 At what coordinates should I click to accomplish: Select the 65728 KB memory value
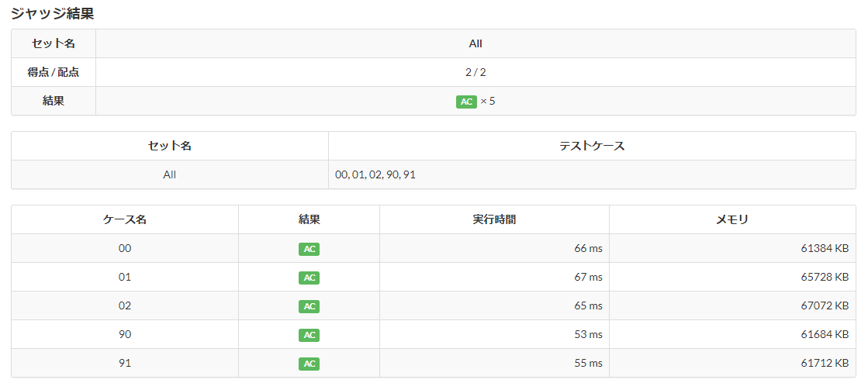click(x=825, y=277)
